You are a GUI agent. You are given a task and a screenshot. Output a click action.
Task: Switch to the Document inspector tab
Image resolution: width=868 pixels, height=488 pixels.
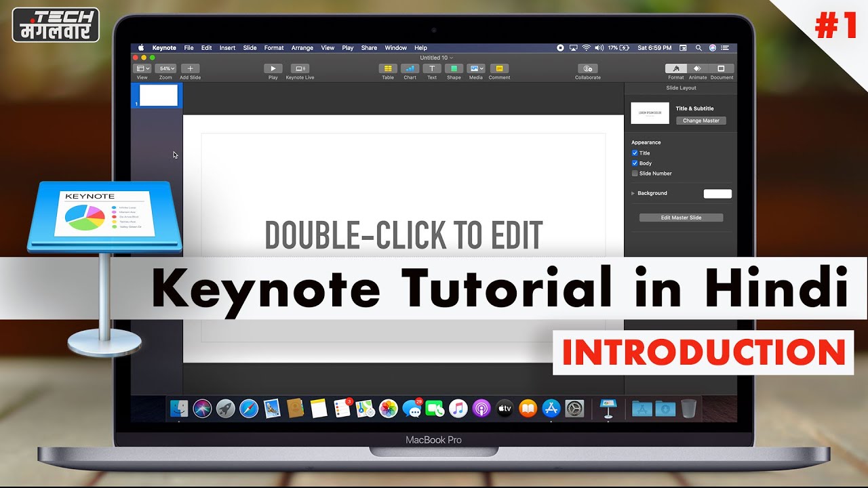(x=722, y=68)
